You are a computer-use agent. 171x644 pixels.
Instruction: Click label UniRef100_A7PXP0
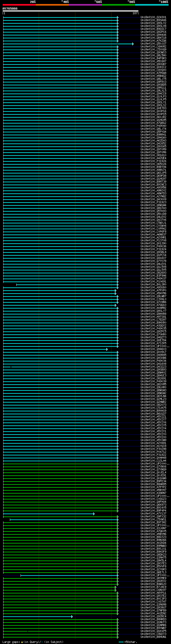pyautogui.click(x=153, y=290)
